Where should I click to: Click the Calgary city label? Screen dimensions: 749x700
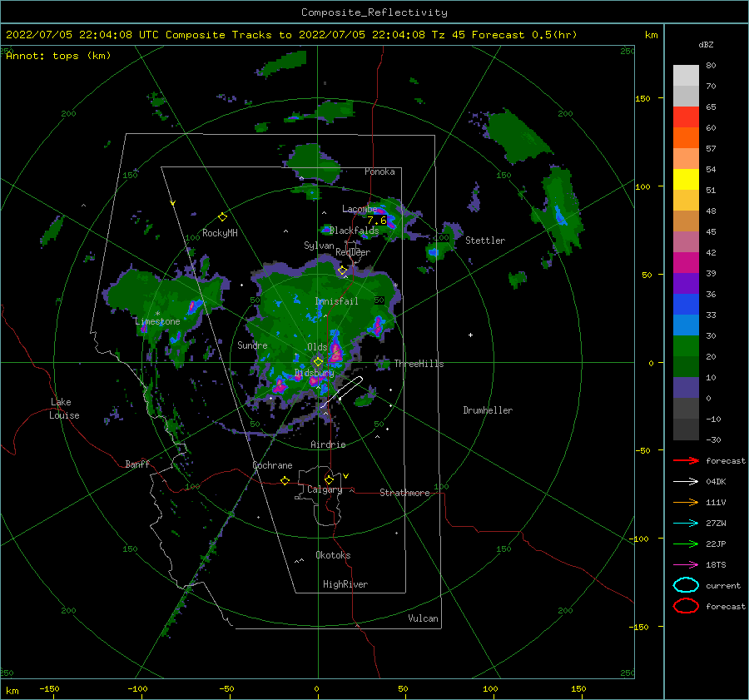(x=325, y=489)
